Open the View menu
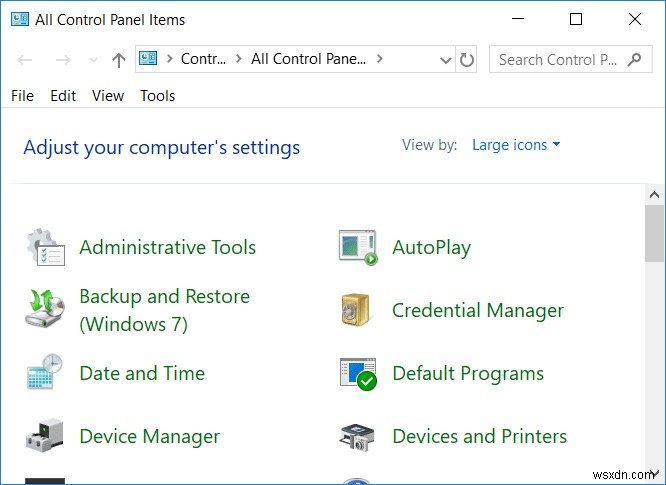This screenshot has width=666, height=485. pyautogui.click(x=108, y=96)
